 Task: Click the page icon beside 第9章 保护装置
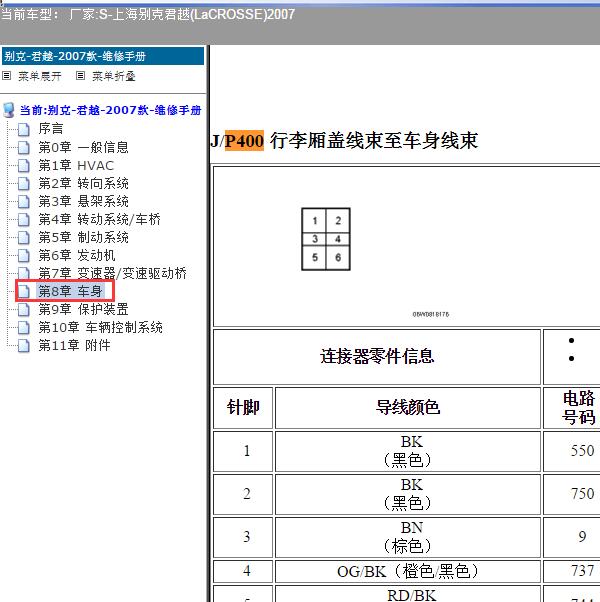pos(24,309)
